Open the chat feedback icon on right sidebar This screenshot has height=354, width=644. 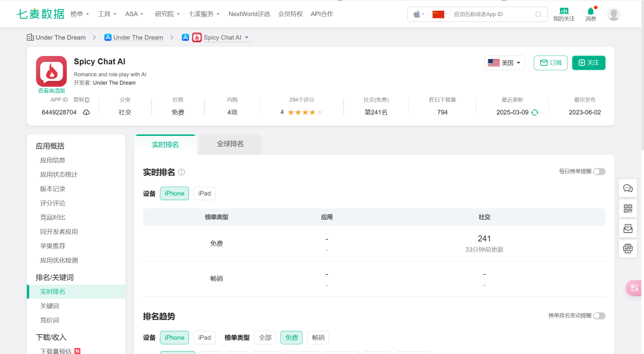[628, 188]
